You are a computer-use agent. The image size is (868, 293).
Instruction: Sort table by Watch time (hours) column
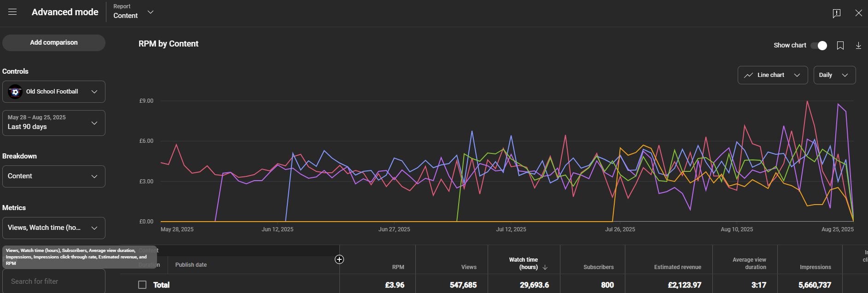coord(524,264)
